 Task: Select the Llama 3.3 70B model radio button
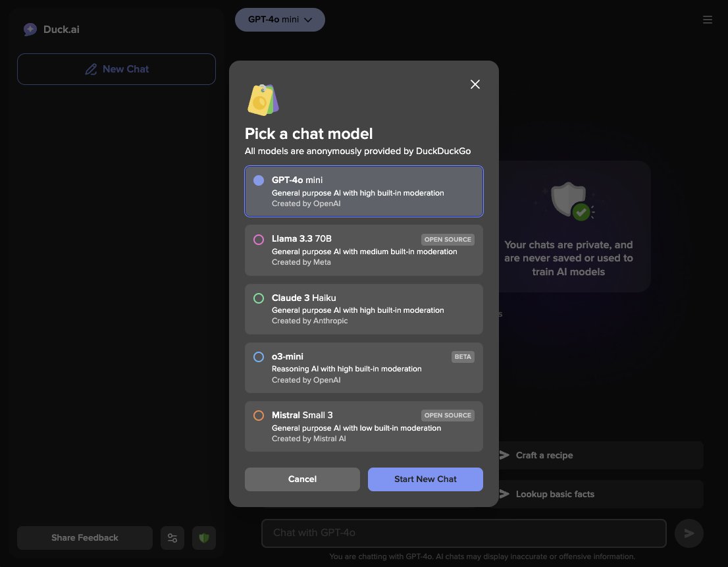point(259,239)
